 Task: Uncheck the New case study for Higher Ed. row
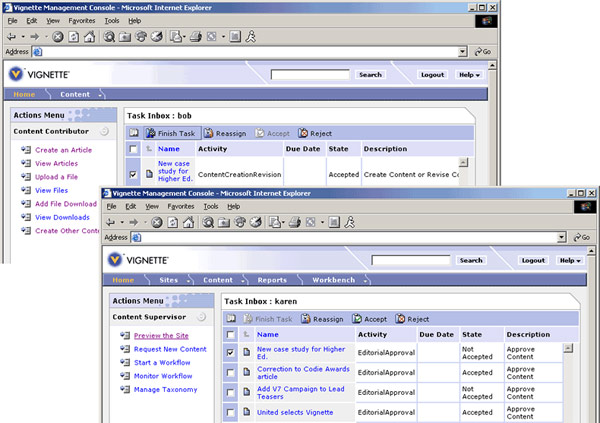point(230,352)
